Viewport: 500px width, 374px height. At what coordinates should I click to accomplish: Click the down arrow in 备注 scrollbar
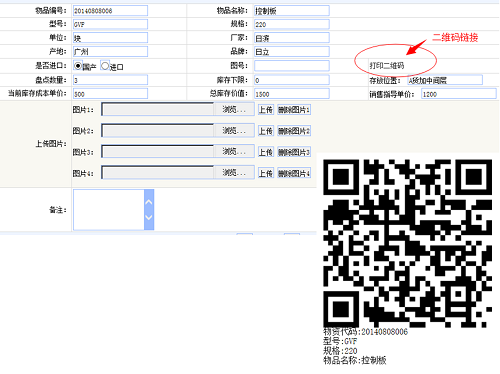coord(149,217)
